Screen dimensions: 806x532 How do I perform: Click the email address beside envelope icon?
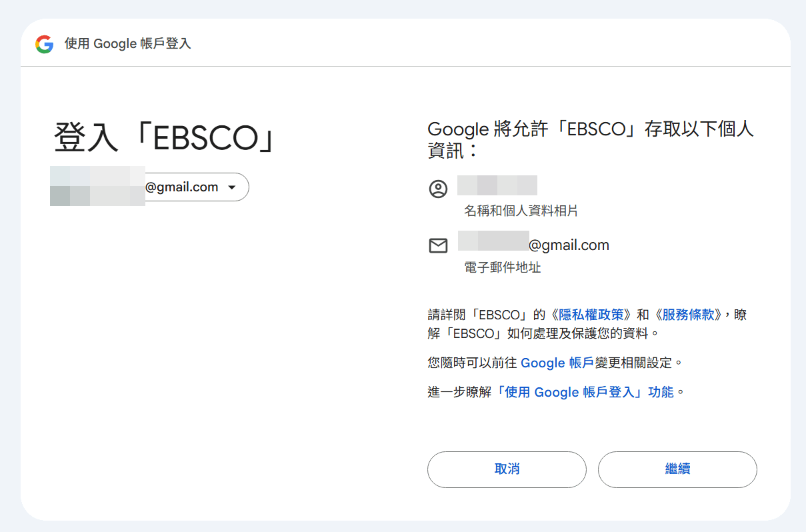pos(533,245)
